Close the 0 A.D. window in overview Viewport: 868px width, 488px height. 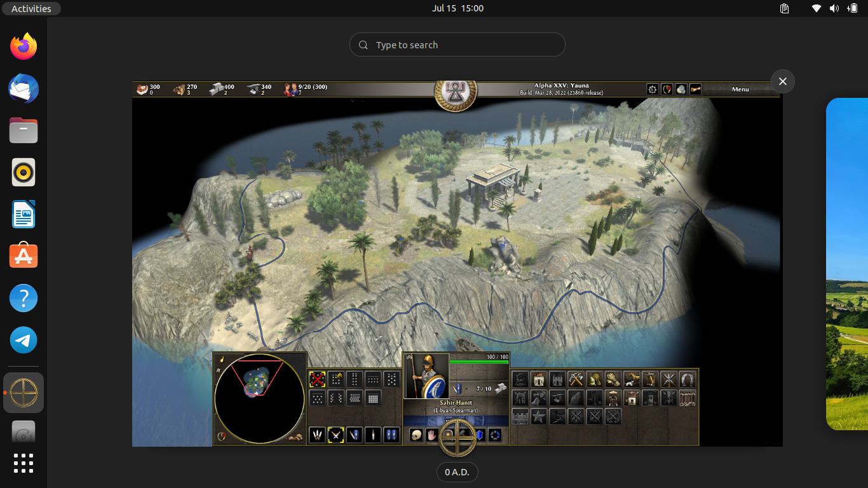(782, 81)
